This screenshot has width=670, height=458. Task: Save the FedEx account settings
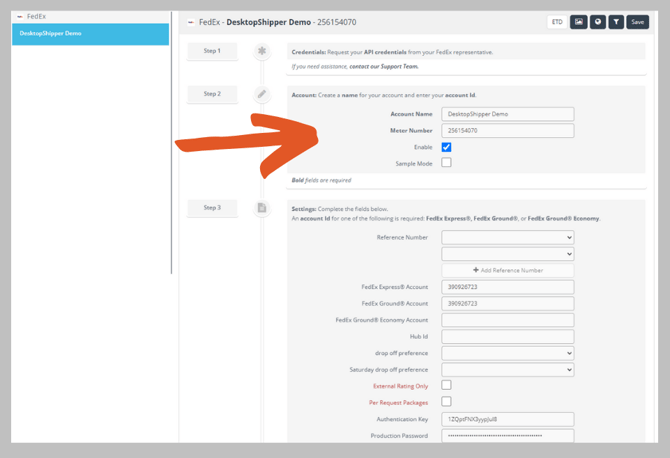[638, 22]
